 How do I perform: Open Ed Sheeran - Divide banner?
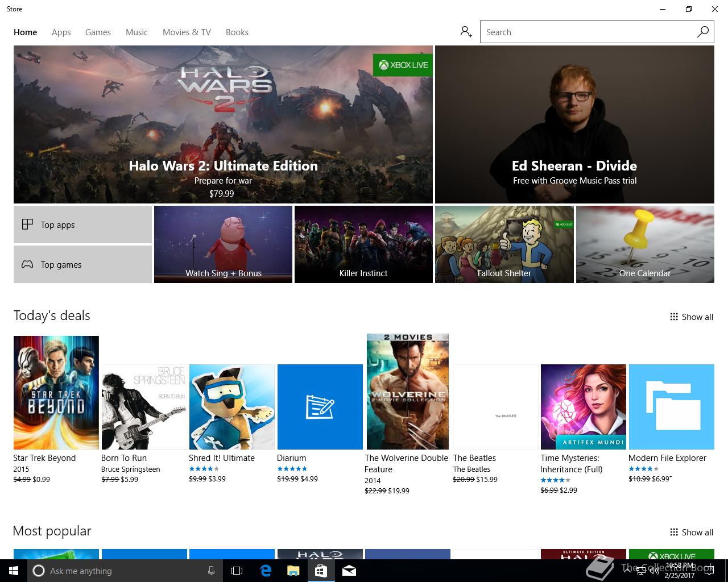pyautogui.click(x=574, y=124)
